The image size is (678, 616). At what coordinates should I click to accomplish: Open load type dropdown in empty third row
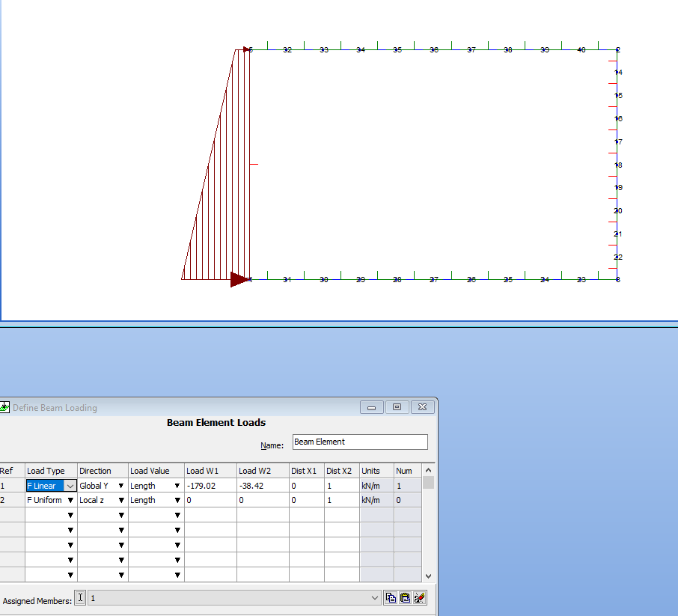[71, 514]
